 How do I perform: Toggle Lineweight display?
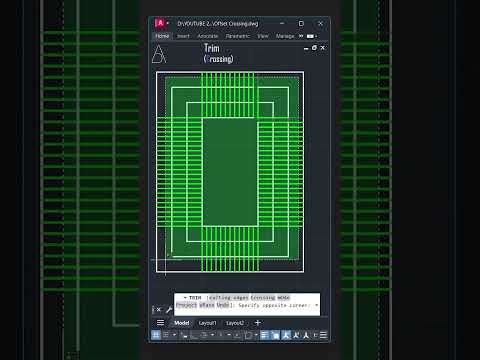click(x=264, y=335)
